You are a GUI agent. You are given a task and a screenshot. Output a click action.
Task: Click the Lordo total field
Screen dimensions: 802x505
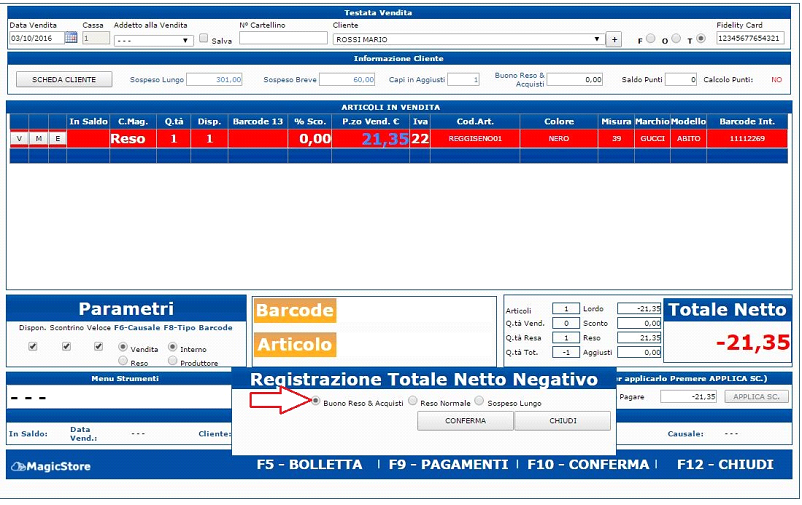click(639, 309)
